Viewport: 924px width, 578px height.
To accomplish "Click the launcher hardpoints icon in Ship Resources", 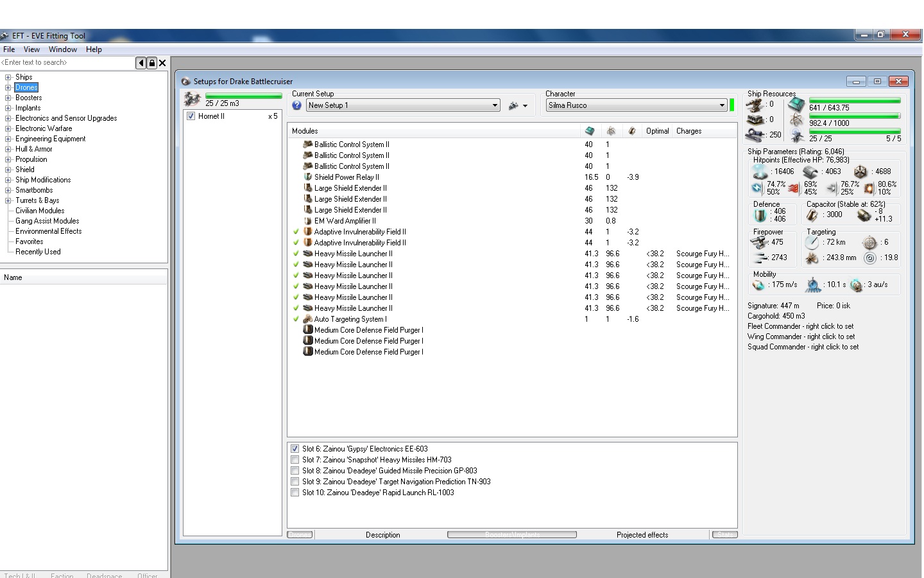I will tap(755, 119).
